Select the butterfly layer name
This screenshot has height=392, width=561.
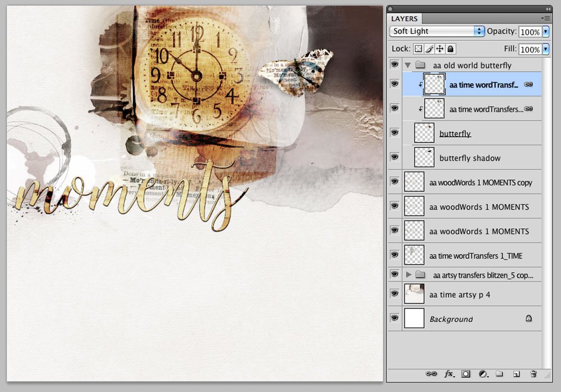[455, 133]
